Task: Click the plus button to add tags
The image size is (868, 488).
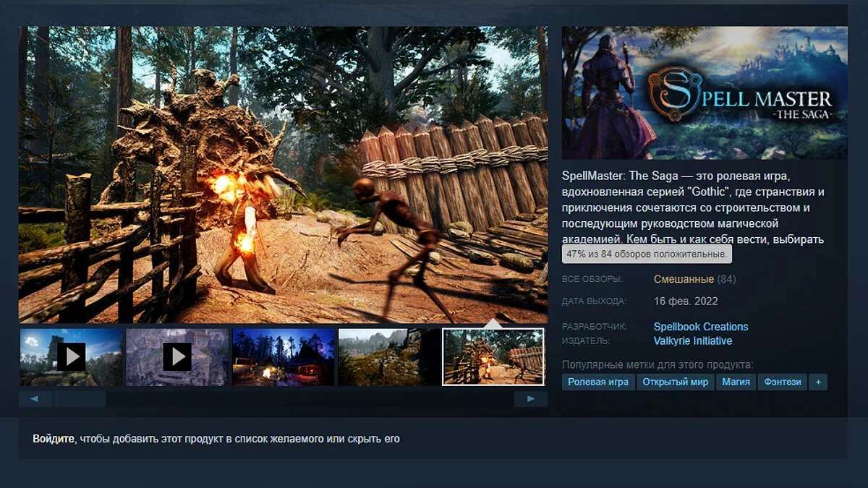Action: pyautogui.click(x=818, y=382)
